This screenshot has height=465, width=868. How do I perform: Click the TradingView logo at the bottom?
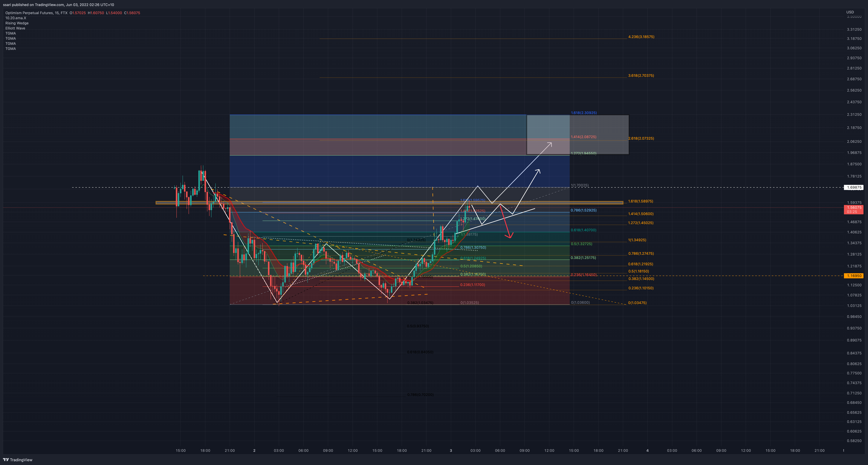[18, 460]
